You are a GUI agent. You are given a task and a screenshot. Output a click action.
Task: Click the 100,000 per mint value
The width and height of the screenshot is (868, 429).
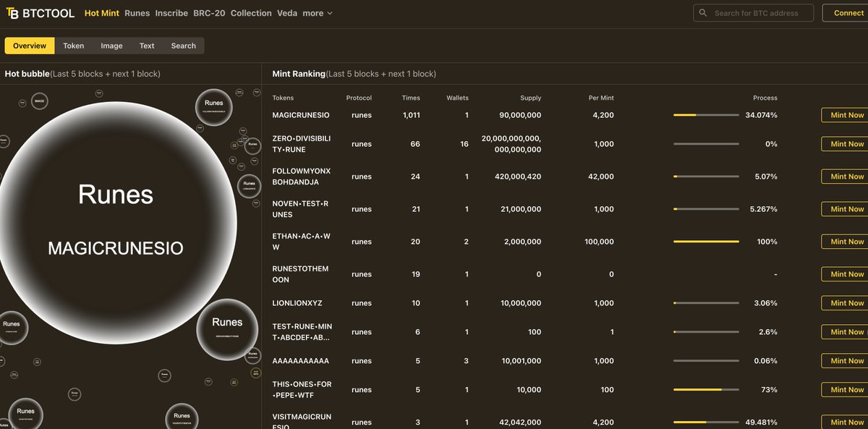click(599, 242)
